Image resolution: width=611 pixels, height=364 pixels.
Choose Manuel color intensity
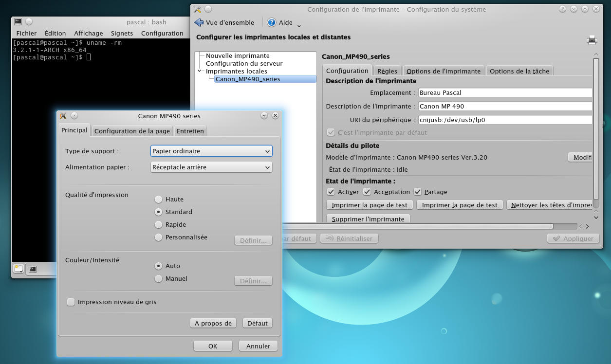click(158, 278)
